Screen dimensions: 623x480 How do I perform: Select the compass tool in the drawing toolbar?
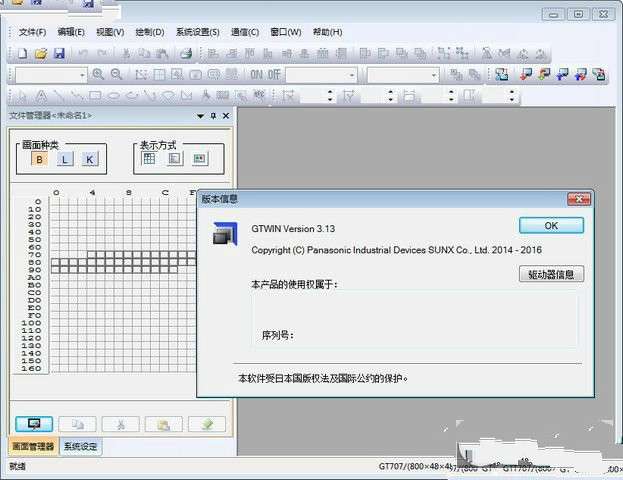pyautogui.click(x=205, y=96)
